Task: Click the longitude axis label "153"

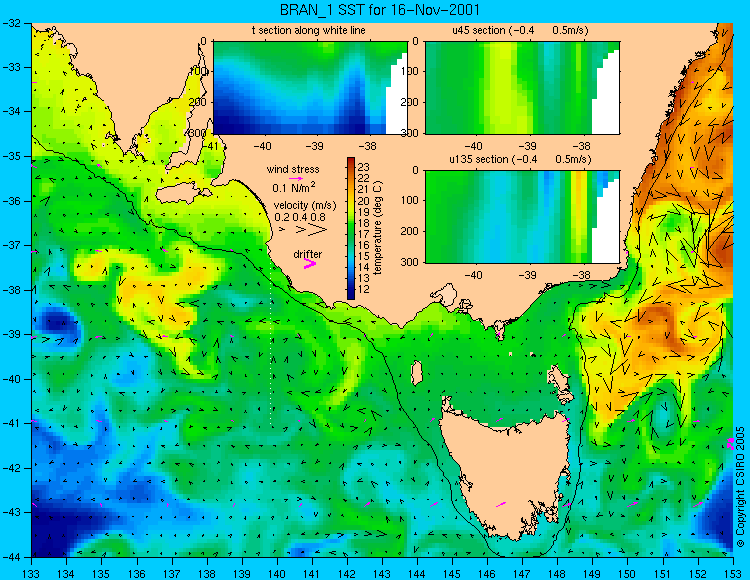Action: (x=732, y=574)
